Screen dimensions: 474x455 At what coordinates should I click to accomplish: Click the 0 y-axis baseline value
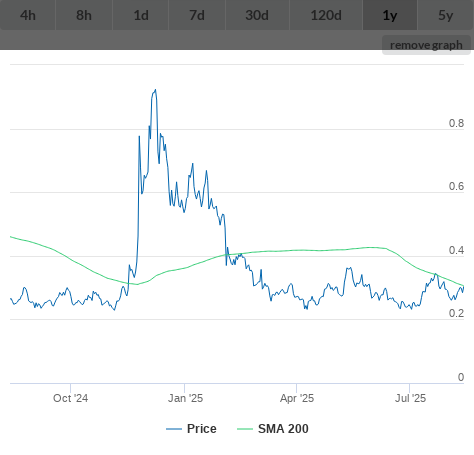coord(461,377)
